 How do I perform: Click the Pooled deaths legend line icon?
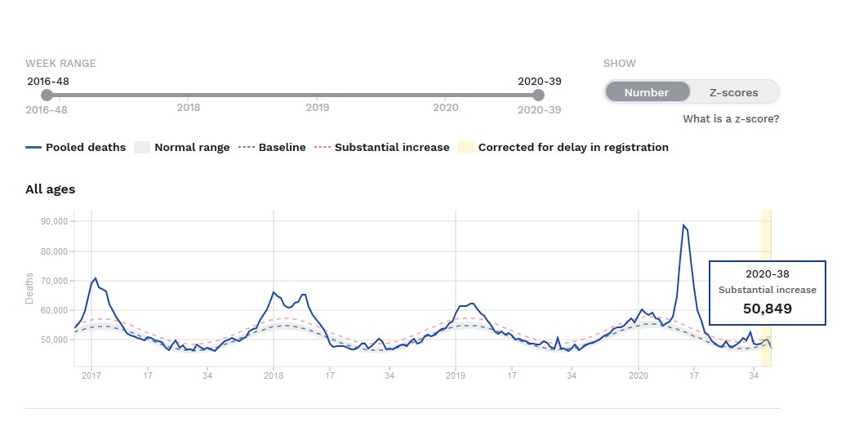[x=33, y=148]
